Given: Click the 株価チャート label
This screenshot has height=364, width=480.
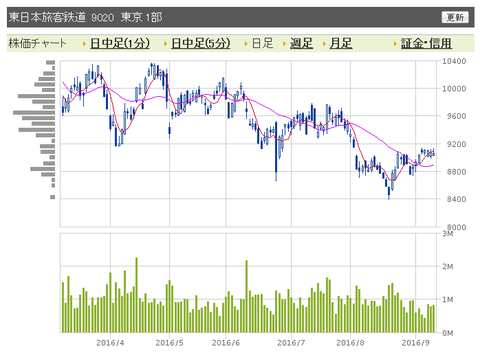Looking at the screenshot, I should tap(37, 43).
